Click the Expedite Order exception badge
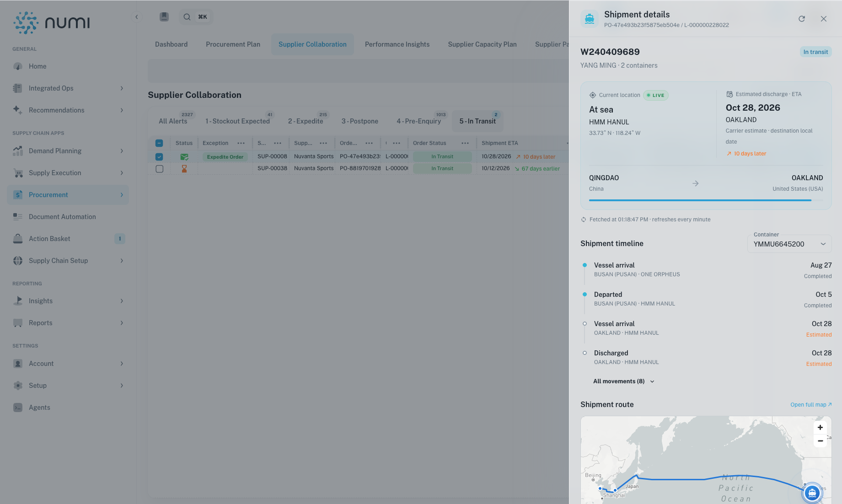The height and width of the screenshot is (504, 842). tap(225, 157)
